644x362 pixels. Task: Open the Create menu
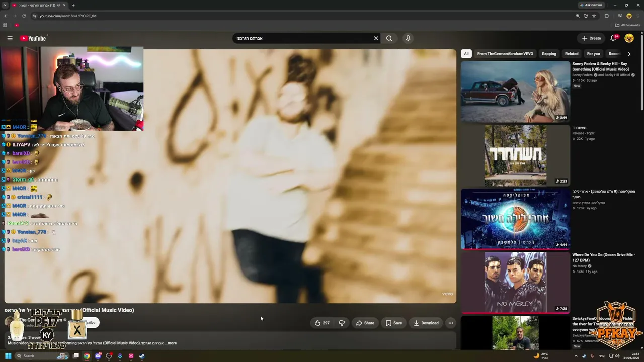(x=591, y=38)
